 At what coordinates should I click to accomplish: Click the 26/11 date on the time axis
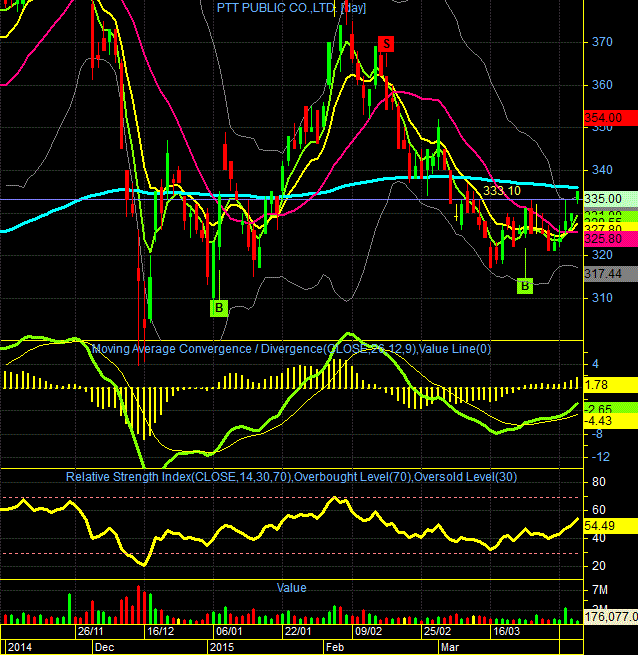click(90, 631)
